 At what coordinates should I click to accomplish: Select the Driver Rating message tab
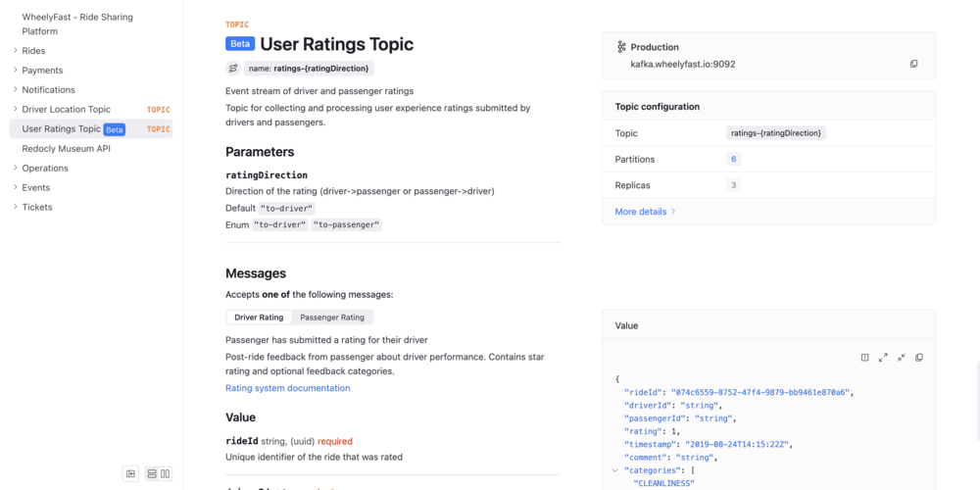(259, 318)
